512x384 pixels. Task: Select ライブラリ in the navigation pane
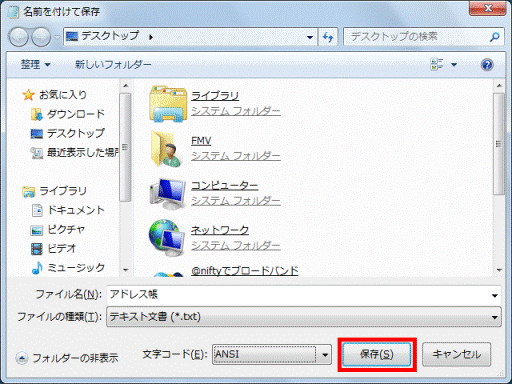[63, 191]
